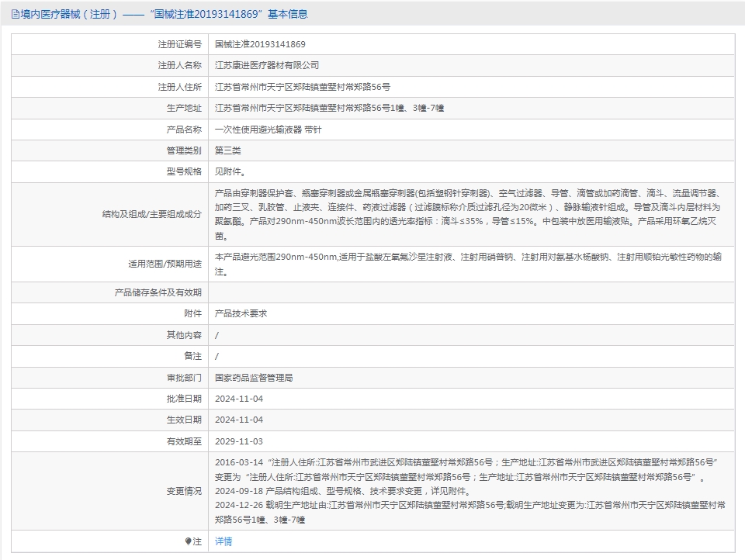745x560 pixels.
Task: Click approving department 国家药品监督管理局
Action: [253, 378]
